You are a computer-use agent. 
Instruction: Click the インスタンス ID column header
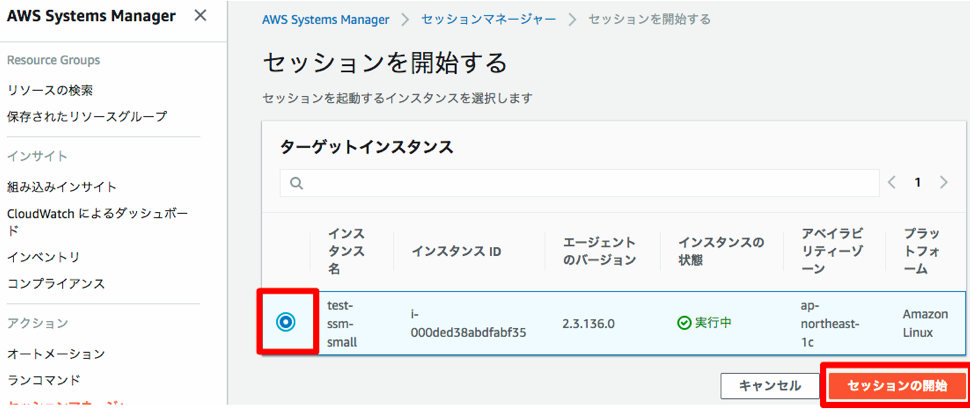click(x=457, y=252)
